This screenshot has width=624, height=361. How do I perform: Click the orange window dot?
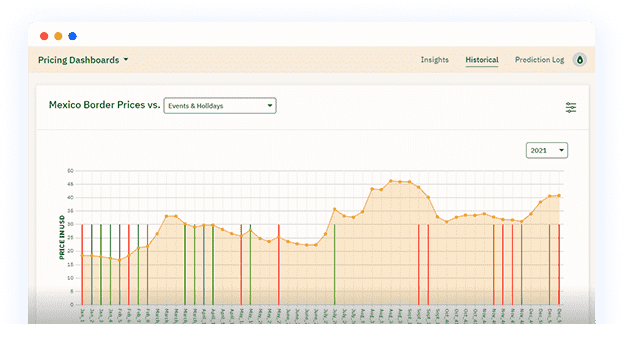(58, 36)
